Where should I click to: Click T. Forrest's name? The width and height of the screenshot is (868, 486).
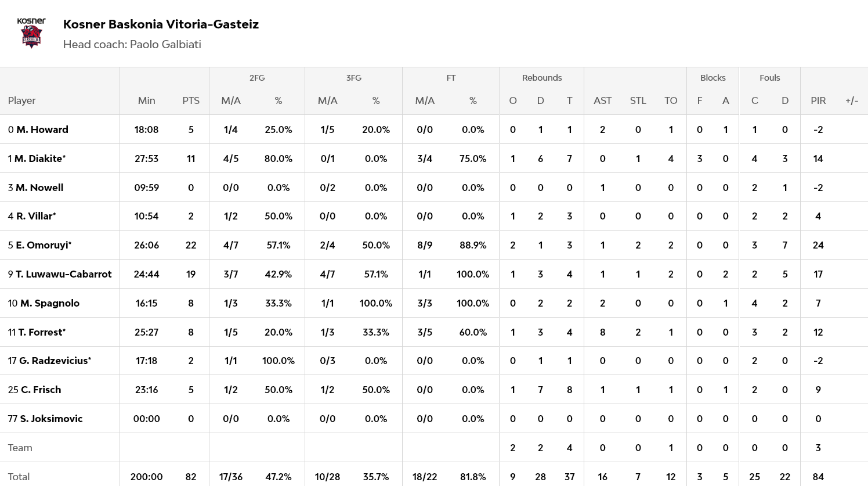point(41,332)
